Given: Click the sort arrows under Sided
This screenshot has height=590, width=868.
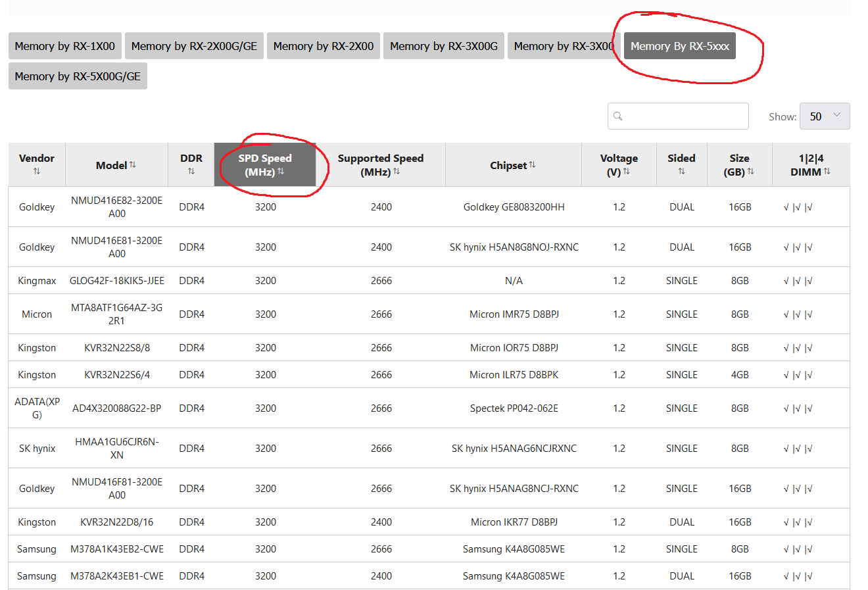Looking at the screenshot, I should pyautogui.click(x=682, y=172).
